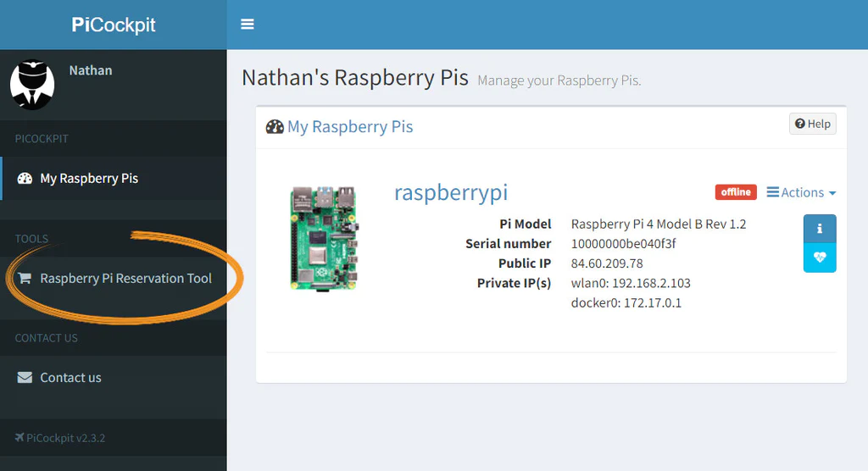Click Raspberry Pi 4 Model B Rev 1.2 text
This screenshot has width=868, height=471.
659,224
